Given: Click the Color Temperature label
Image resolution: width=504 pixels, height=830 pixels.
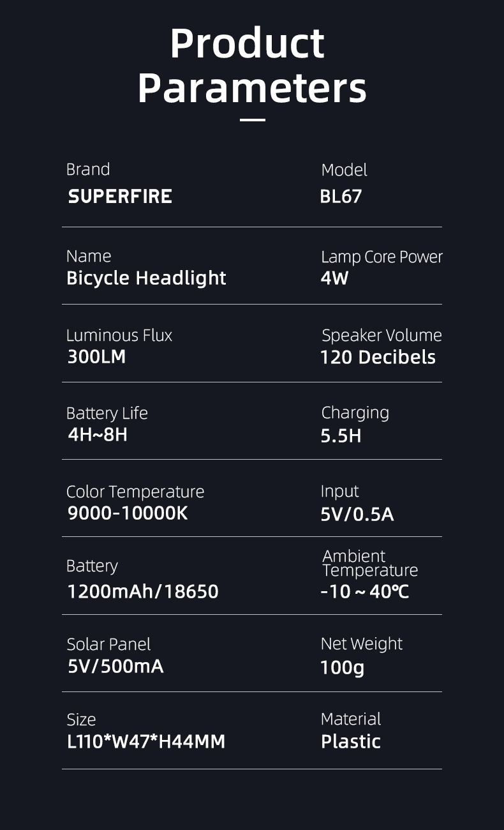Looking at the screenshot, I should point(135,492).
